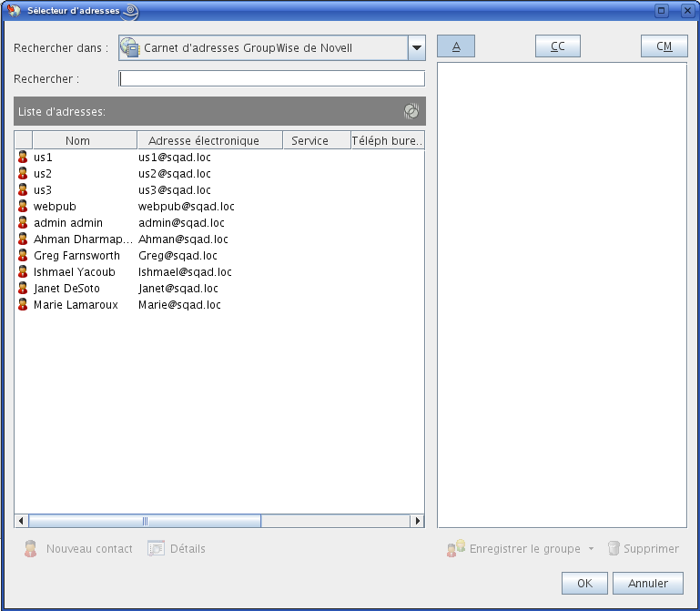Image resolution: width=700 pixels, height=611 pixels.
Task: Click the GroupWise address book globe icon
Action: pyautogui.click(x=130, y=47)
